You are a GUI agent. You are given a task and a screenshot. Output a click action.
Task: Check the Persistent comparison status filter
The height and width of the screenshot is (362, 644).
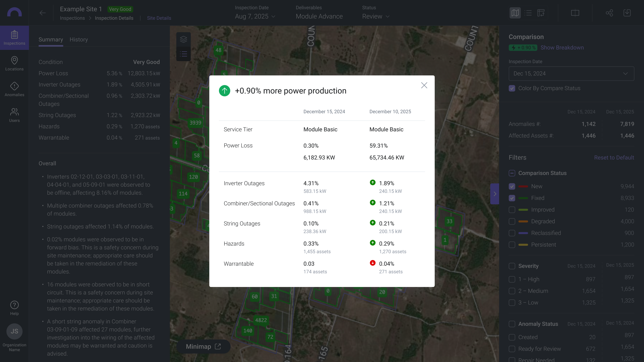coord(512,245)
